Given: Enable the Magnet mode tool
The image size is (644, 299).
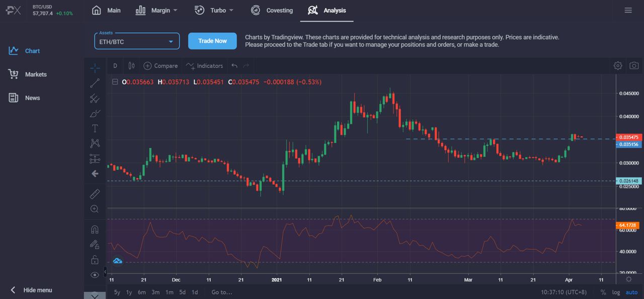Looking at the screenshot, I should tap(95, 229).
